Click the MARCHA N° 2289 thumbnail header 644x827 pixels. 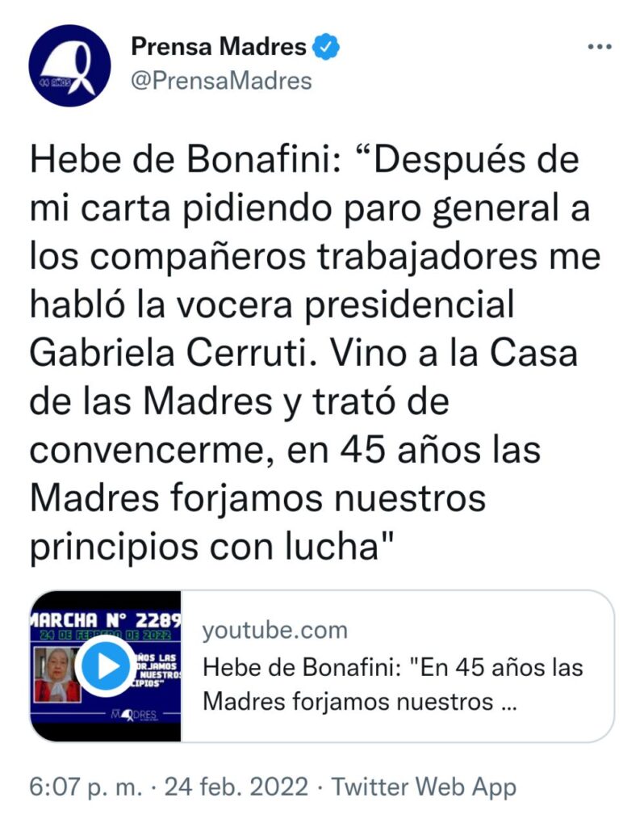point(105,619)
